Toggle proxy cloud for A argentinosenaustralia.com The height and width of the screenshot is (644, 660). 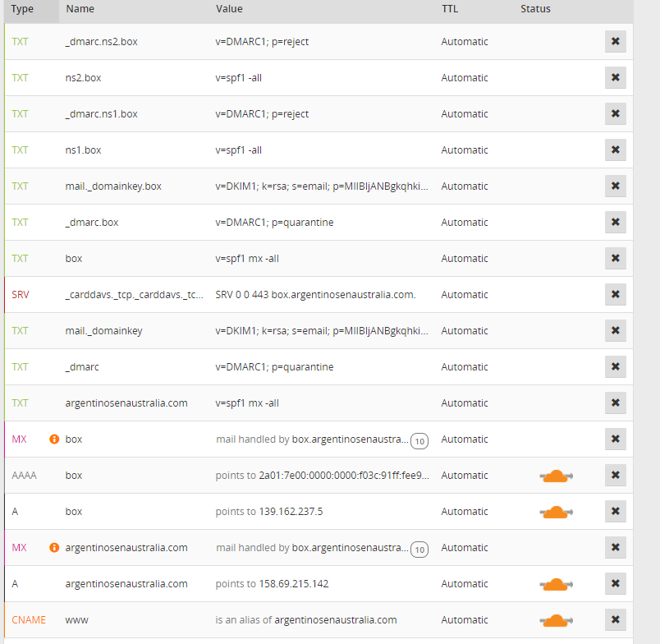tap(556, 585)
